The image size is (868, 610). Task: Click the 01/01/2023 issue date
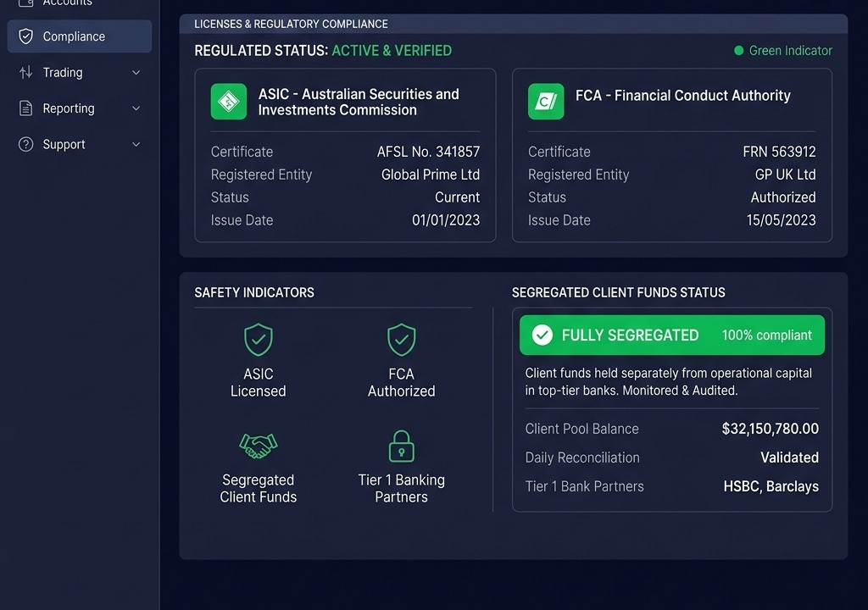point(446,220)
